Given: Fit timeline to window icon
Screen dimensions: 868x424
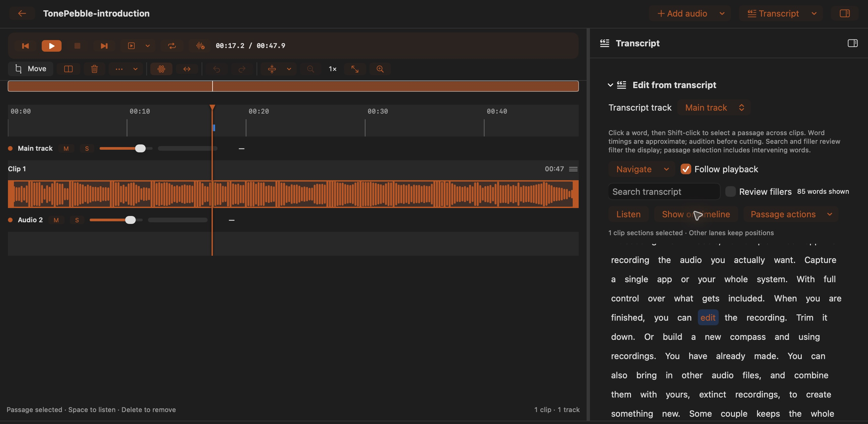Looking at the screenshot, I should coord(355,69).
